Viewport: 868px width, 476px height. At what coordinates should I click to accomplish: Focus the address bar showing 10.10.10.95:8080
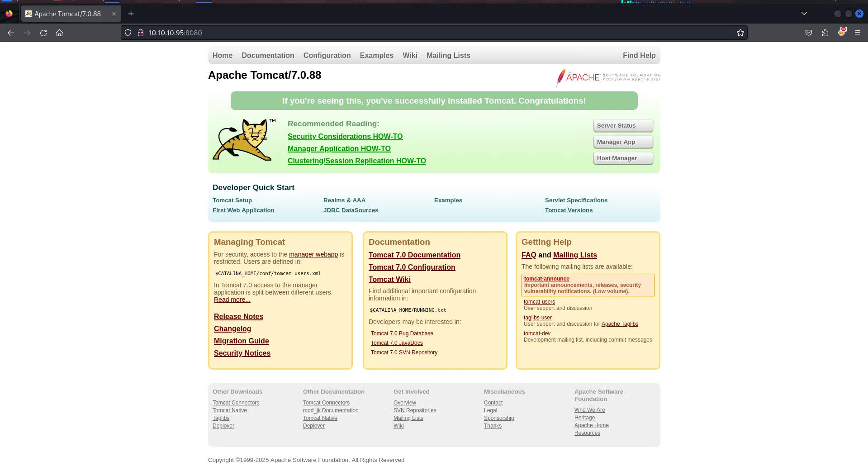434,33
